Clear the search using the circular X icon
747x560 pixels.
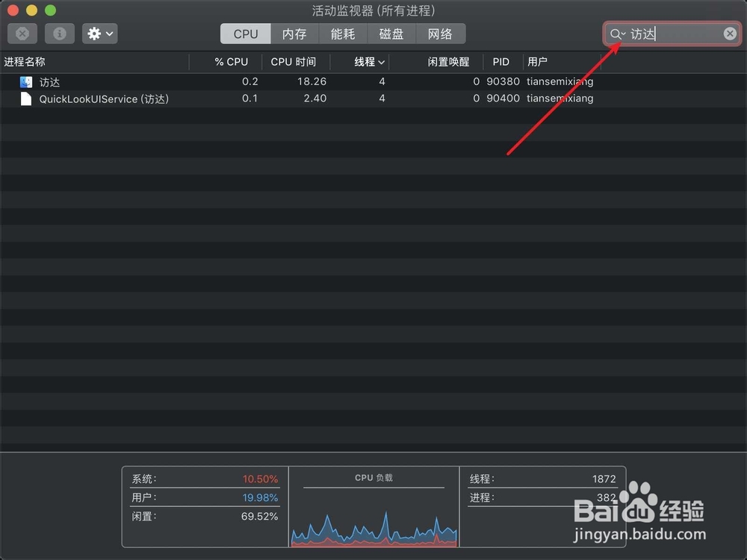[730, 34]
